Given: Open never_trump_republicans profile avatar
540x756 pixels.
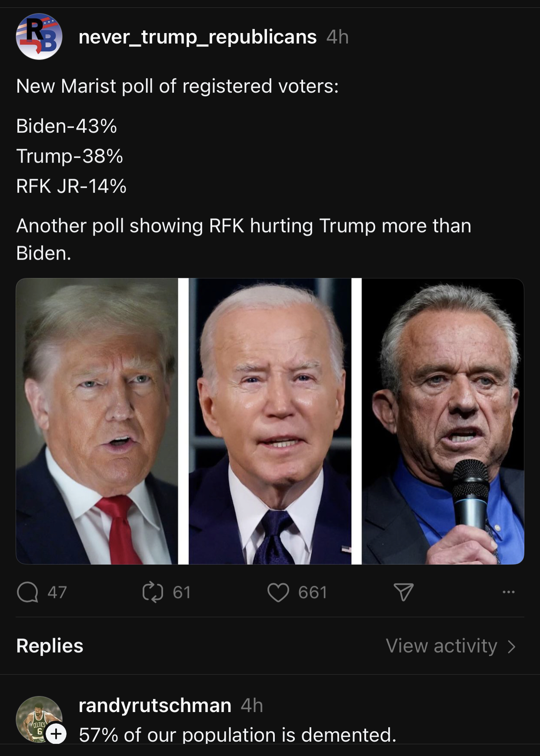Looking at the screenshot, I should pos(39,37).
